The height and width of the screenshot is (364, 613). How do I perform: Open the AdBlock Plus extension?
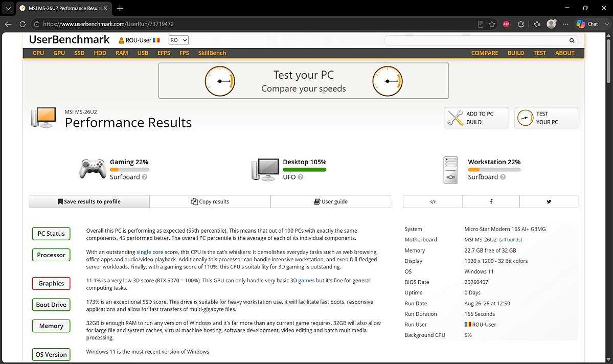point(506,24)
